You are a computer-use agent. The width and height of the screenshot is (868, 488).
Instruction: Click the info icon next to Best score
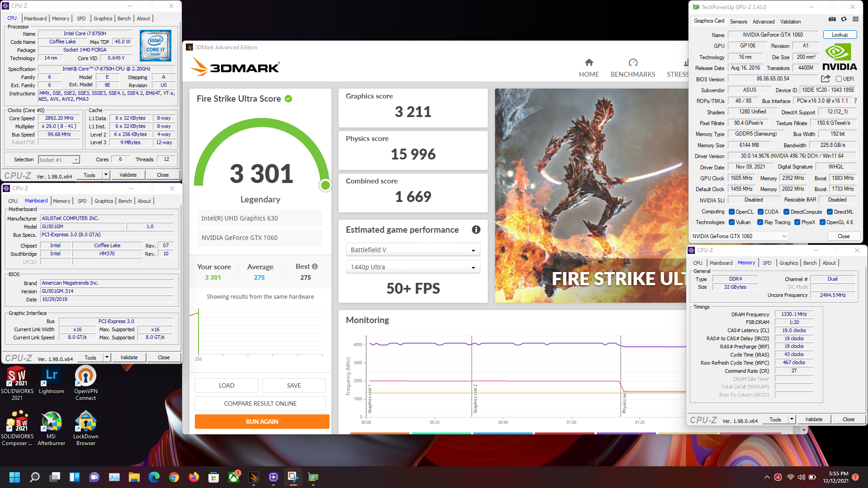coord(315,267)
